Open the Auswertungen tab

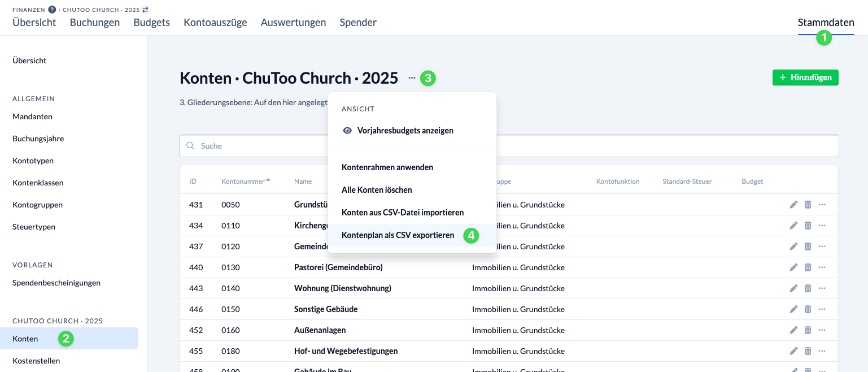point(294,23)
